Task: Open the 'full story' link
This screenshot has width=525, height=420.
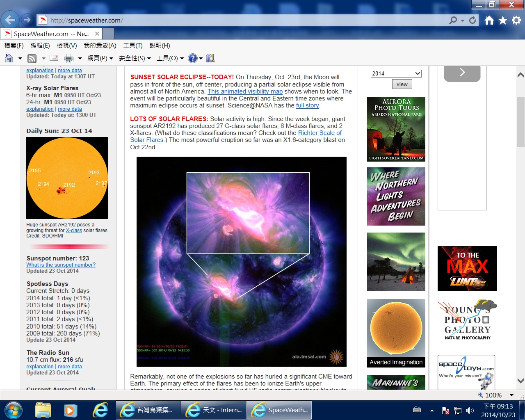Action: point(307,105)
